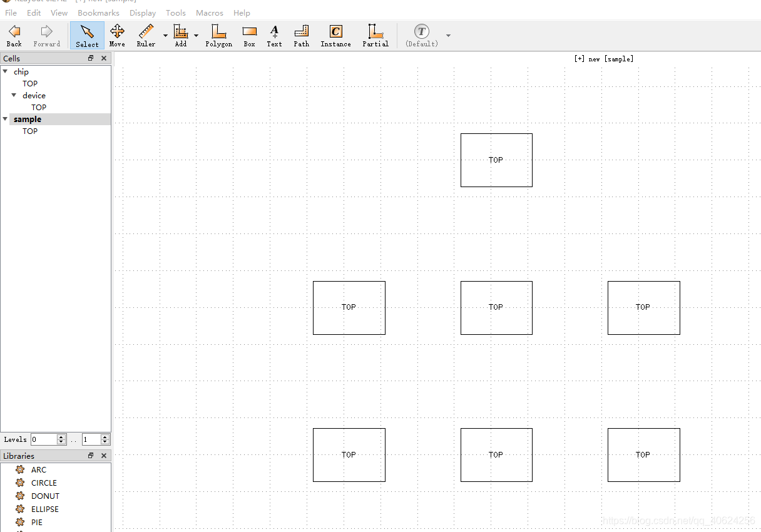Screen dimensions: 761x532
Task: Undock the Cells panel
Action: tap(91, 58)
